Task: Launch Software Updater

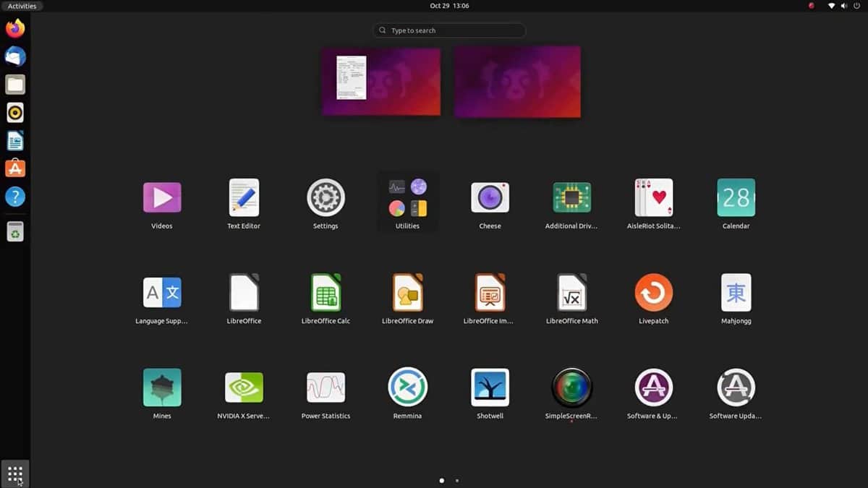Action: coord(736,388)
